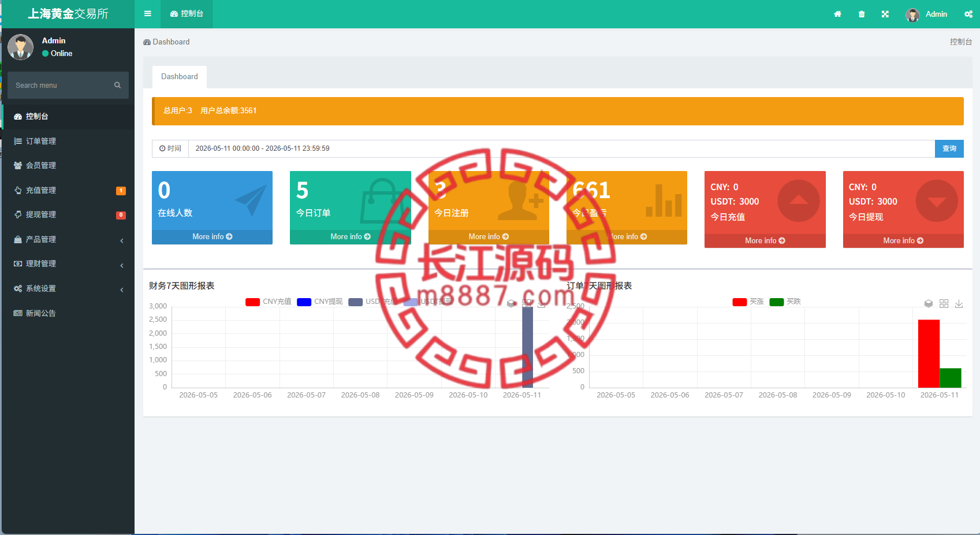Click the search magnifier in Search menu
This screenshot has height=535, width=980.
point(117,85)
